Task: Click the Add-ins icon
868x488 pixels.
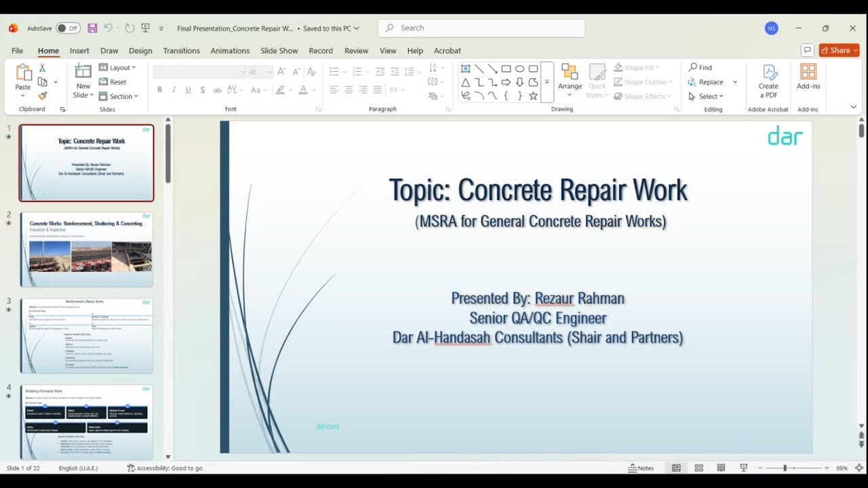Action: pos(808,72)
